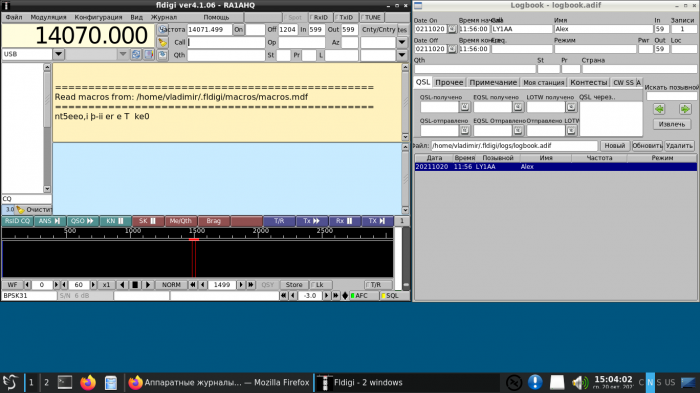Click the blue exclamation notification tray icon
This screenshot has width=700, height=393.
click(x=535, y=382)
